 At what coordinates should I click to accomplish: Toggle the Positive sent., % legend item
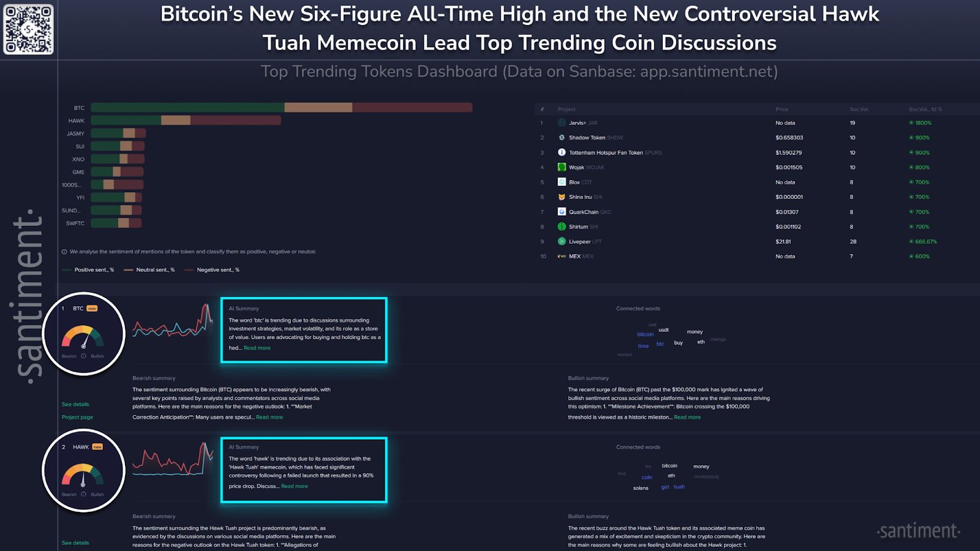tap(89, 270)
